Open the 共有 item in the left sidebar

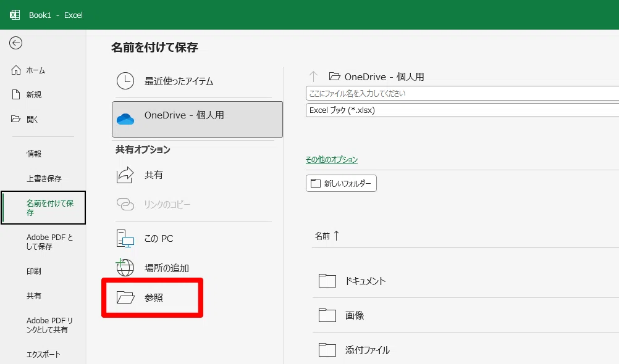coord(34,296)
